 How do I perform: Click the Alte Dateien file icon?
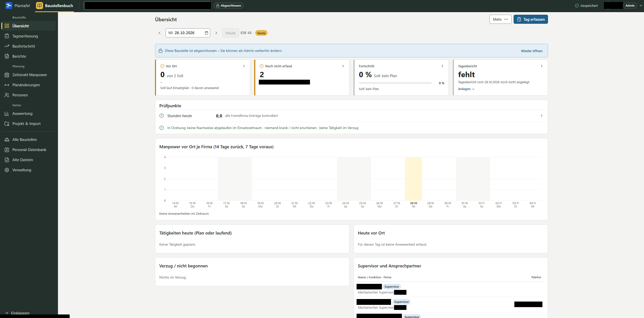tap(7, 160)
